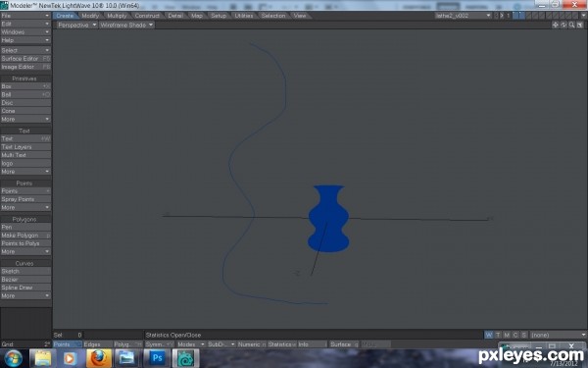Switch to Polygons selection mode
Viewport: 588px width, 368px height.
click(x=127, y=344)
